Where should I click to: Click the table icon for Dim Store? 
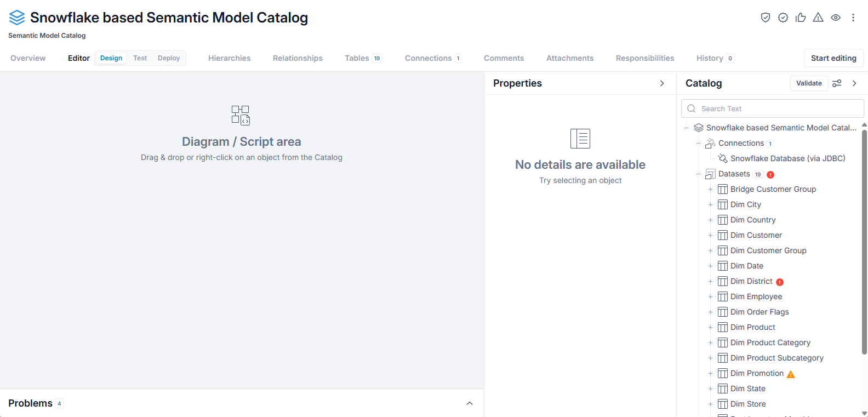click(x=723, y=404)
